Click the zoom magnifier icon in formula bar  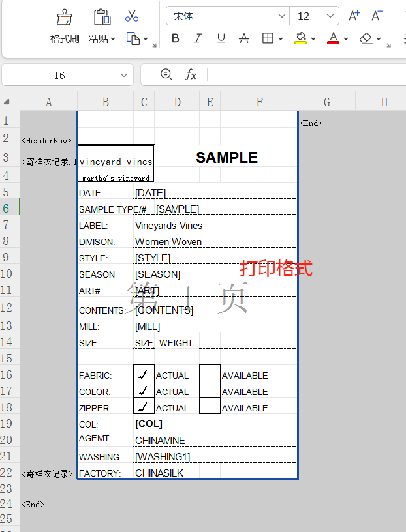click(x=166, y=74)
